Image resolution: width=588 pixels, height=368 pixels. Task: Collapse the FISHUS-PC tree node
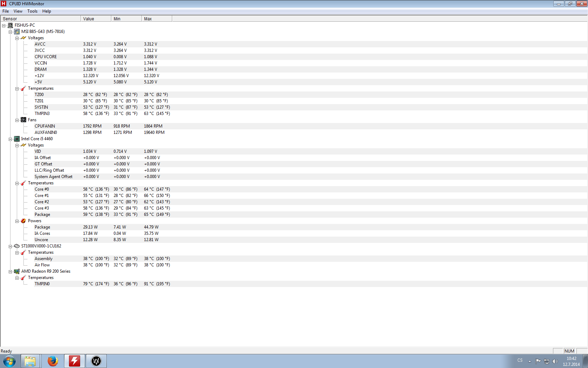coord(4,26)
